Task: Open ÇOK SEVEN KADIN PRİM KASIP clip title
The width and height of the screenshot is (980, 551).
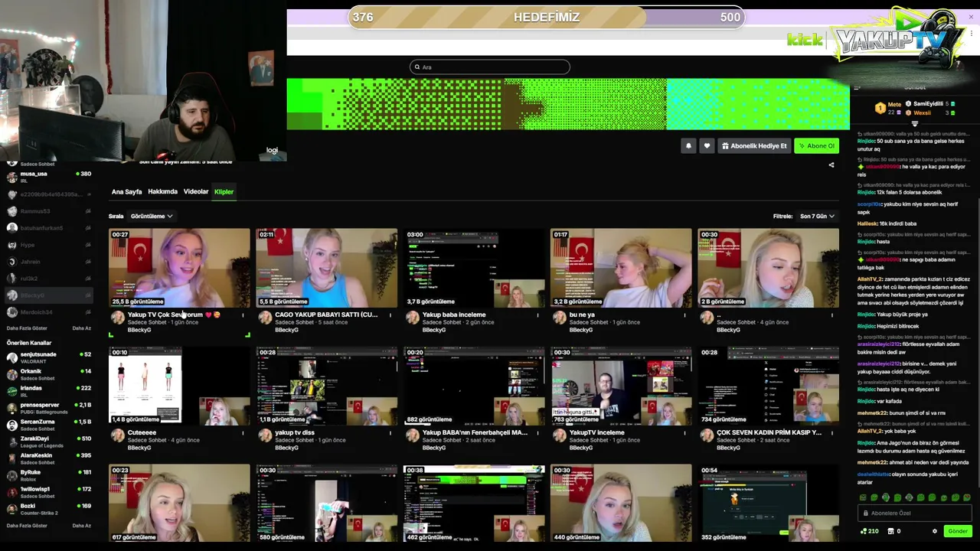Action: click(769, 432)
